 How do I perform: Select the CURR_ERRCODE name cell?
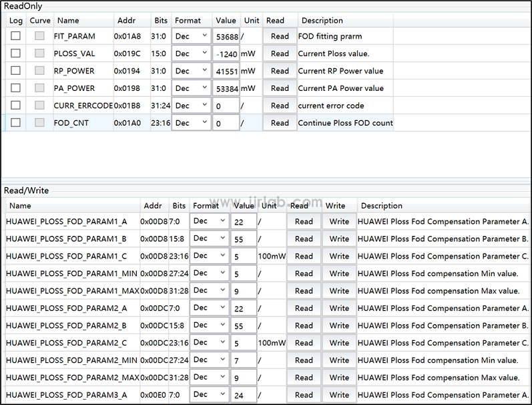(83, 106)
